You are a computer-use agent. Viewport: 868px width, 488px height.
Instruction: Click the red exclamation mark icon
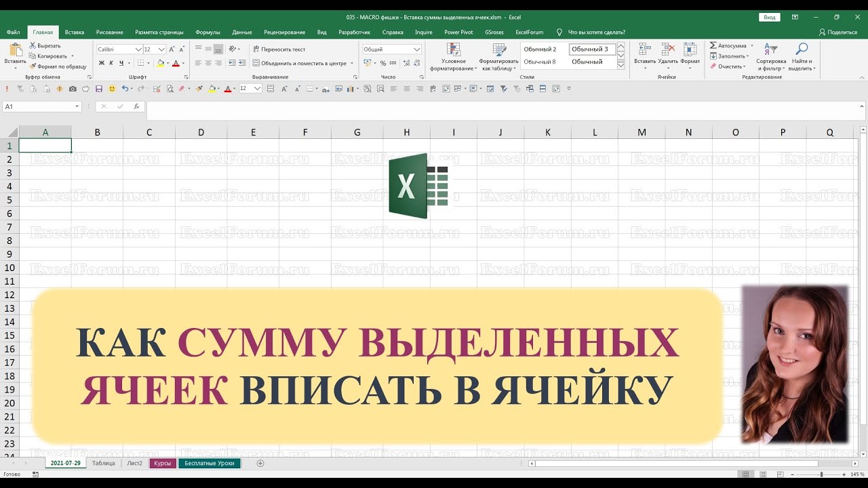pyautogui.click(x=7, y=89)
